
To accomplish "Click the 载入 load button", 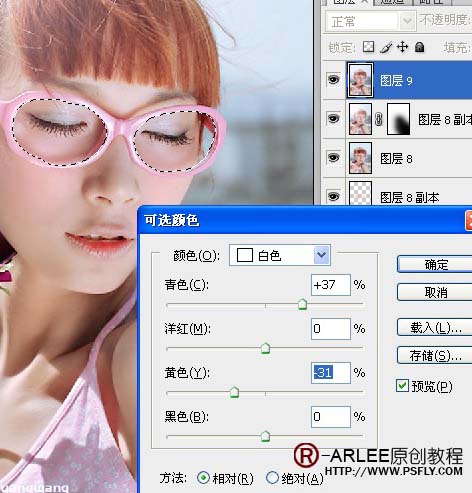I will coord(434,328).
